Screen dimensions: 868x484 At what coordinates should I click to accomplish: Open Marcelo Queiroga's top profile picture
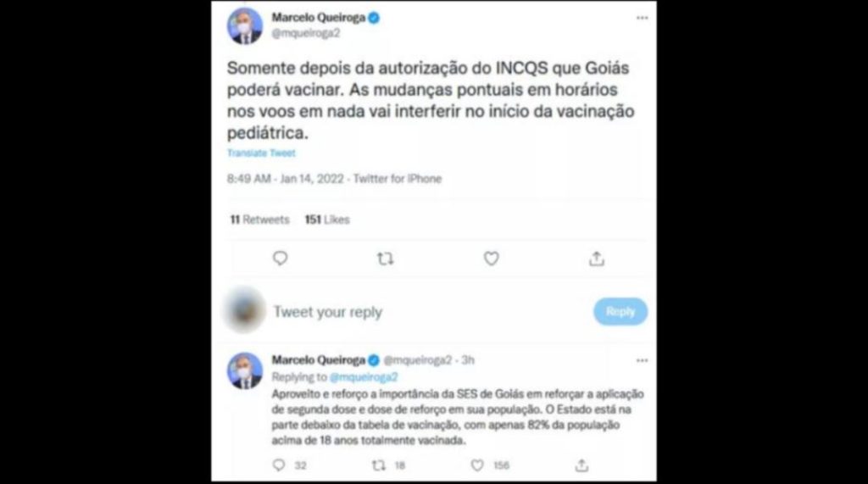coord(245,26)
